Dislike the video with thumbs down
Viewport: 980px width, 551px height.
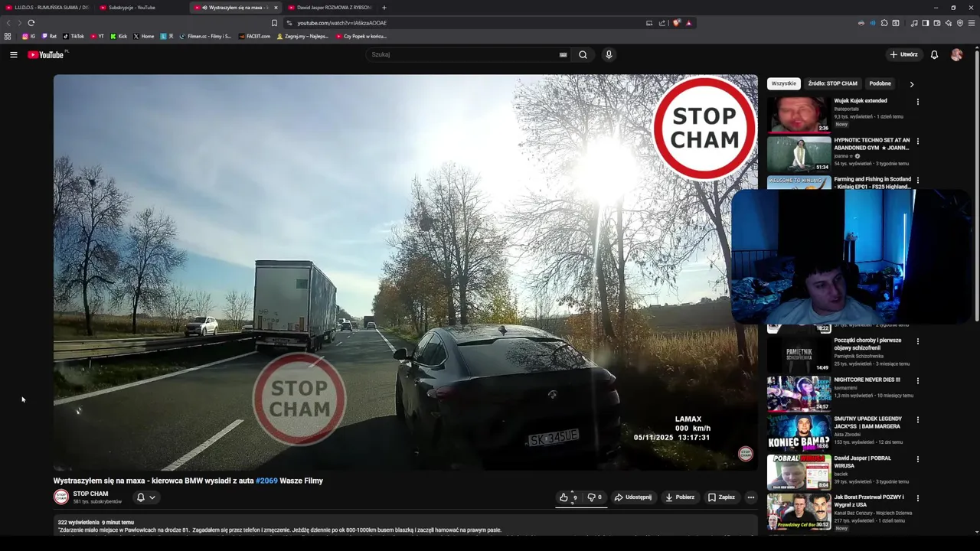click(594, 497)
